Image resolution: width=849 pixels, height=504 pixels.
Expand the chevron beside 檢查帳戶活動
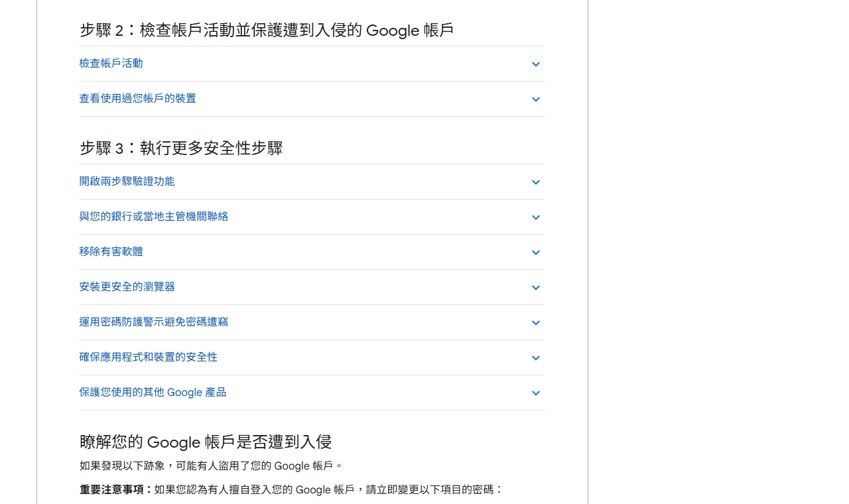(x=536, y=64)
